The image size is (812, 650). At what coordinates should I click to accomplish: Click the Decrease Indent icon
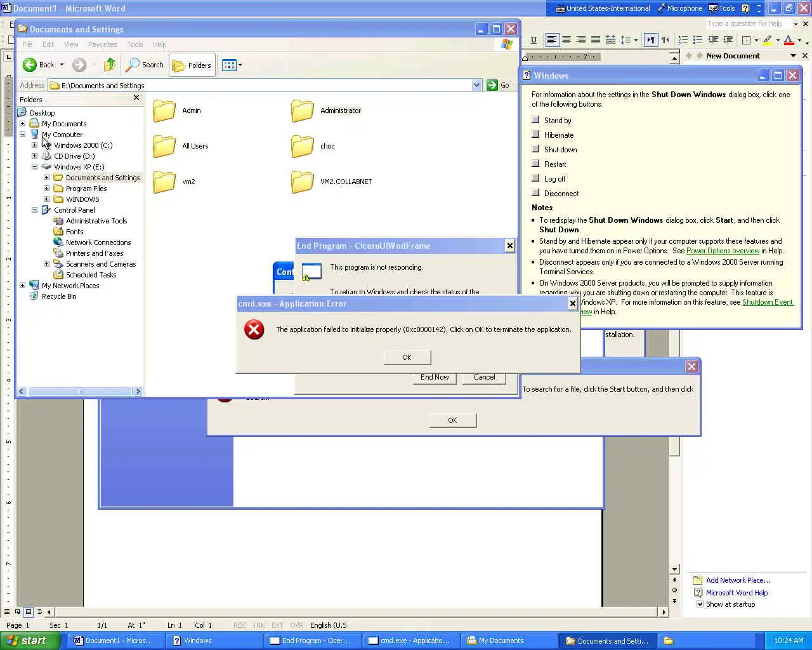click(x=713, y=40)
